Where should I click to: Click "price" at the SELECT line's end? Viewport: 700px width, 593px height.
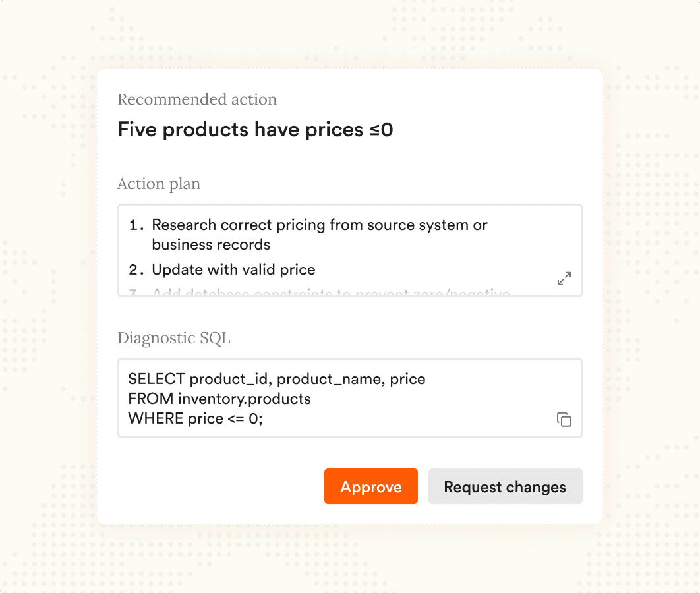tap(407, 380)
